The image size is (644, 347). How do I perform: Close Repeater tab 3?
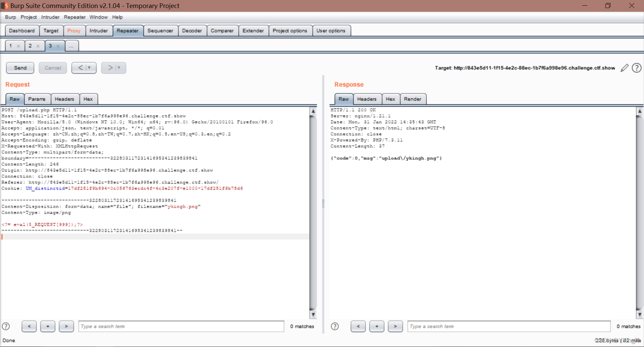(x=58, y=46)
